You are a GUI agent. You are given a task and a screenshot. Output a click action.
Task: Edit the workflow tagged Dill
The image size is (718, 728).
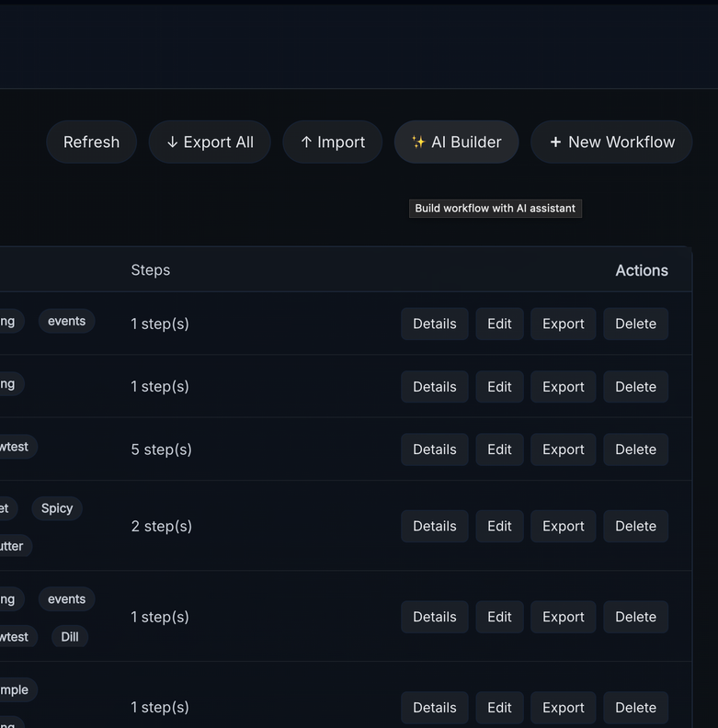[499, 617]
